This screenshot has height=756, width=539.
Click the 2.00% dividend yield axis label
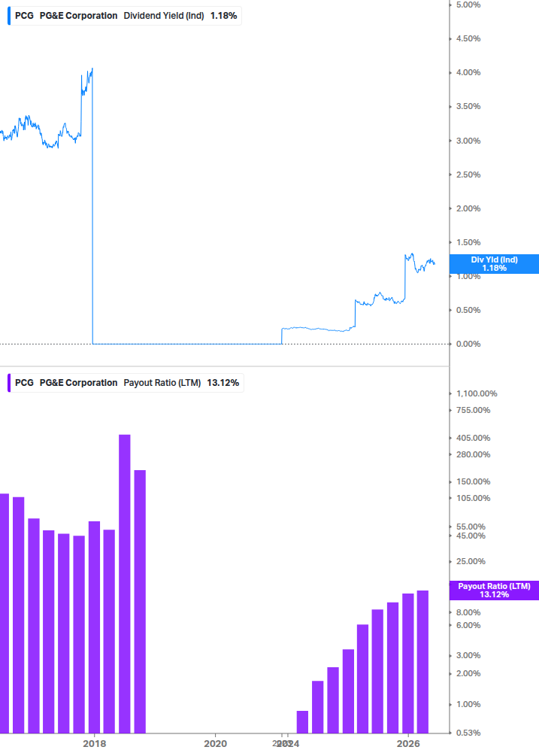(468, 208)
